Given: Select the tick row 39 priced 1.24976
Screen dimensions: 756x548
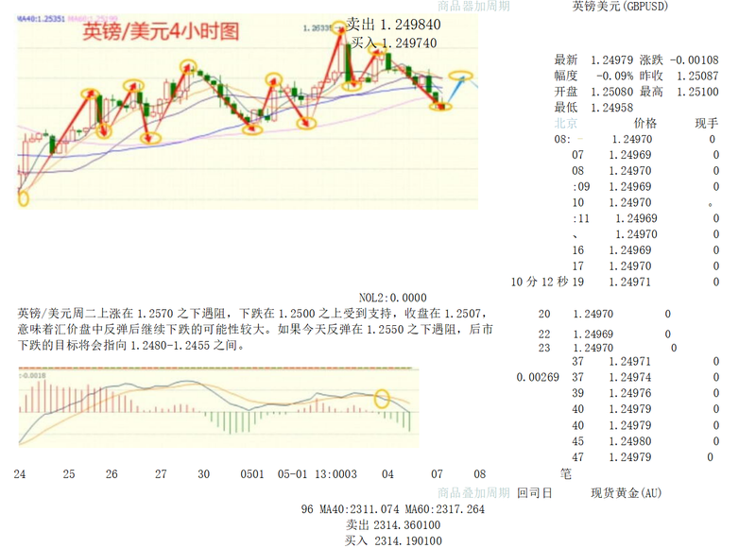Looking at the screenshot, I should coord(645,393).
